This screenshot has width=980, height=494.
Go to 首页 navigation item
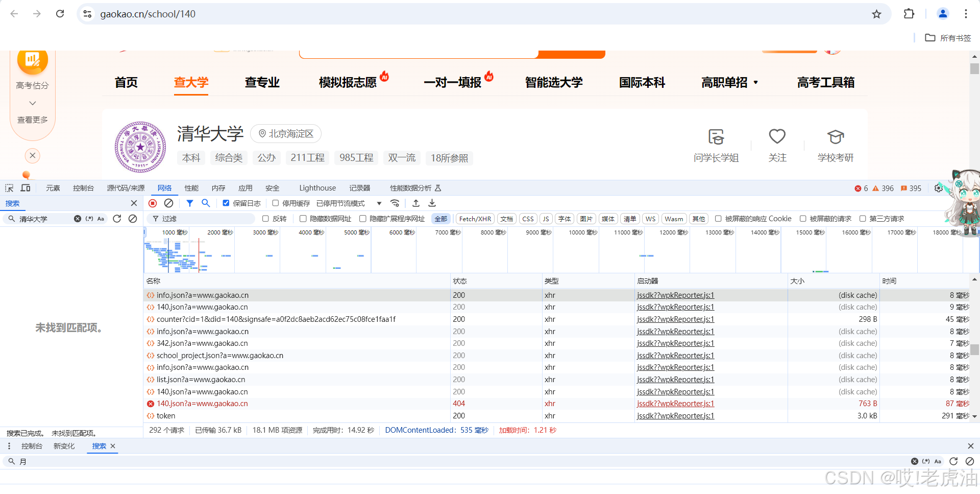click(x=126, y=82)
